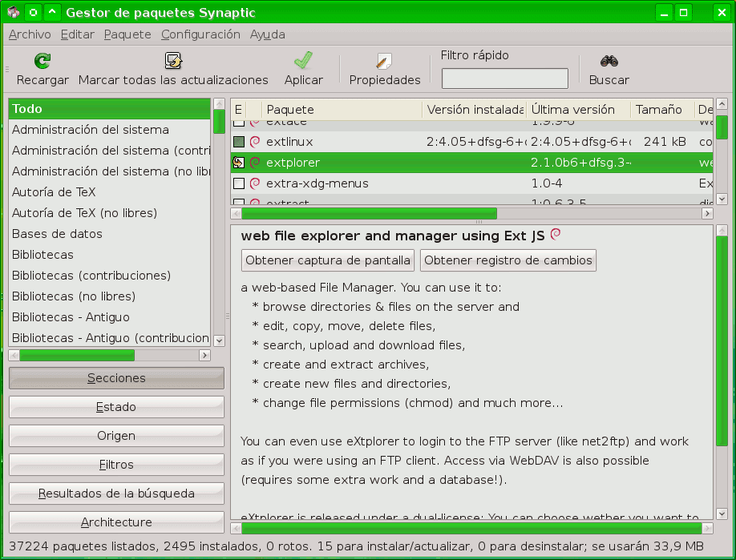
Task: Select Bibliotecas (no libres) section
Action: coord(109,296)
